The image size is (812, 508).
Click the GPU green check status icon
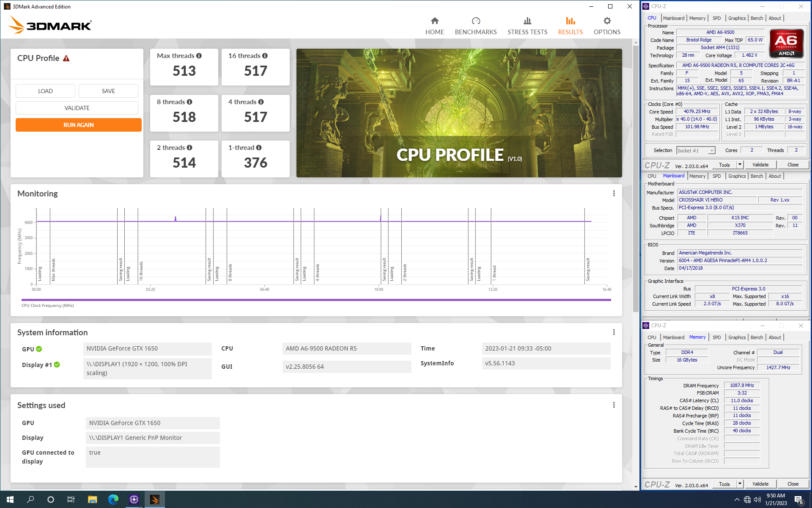(39, 349)
